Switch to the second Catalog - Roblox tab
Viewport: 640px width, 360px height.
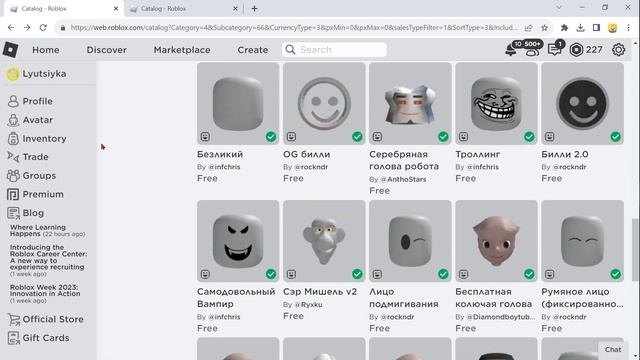(183, 9)
